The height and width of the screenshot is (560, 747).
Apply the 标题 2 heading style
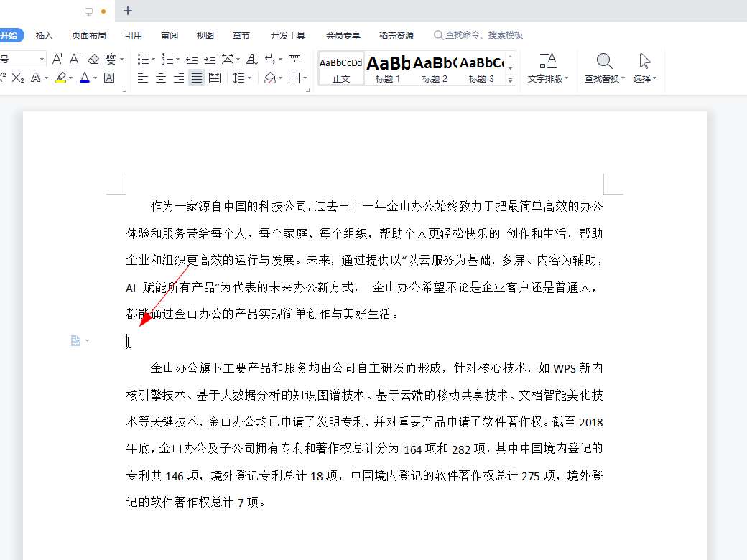(x=435, y=69)
